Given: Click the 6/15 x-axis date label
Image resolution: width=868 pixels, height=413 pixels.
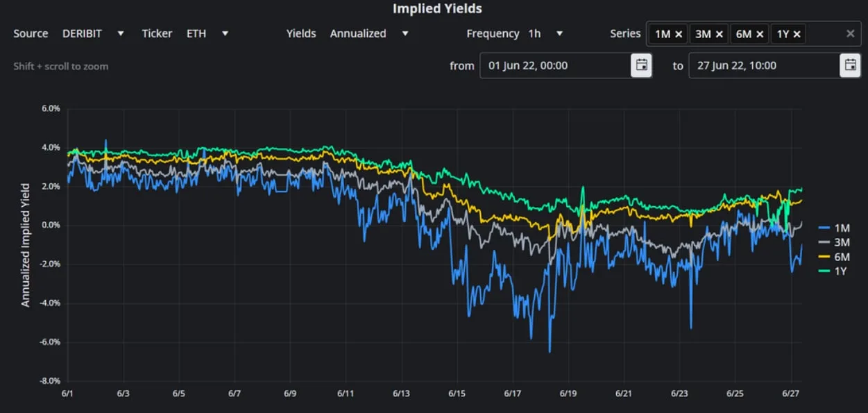Looking at the screenshot, I should [x=457, y=394].
